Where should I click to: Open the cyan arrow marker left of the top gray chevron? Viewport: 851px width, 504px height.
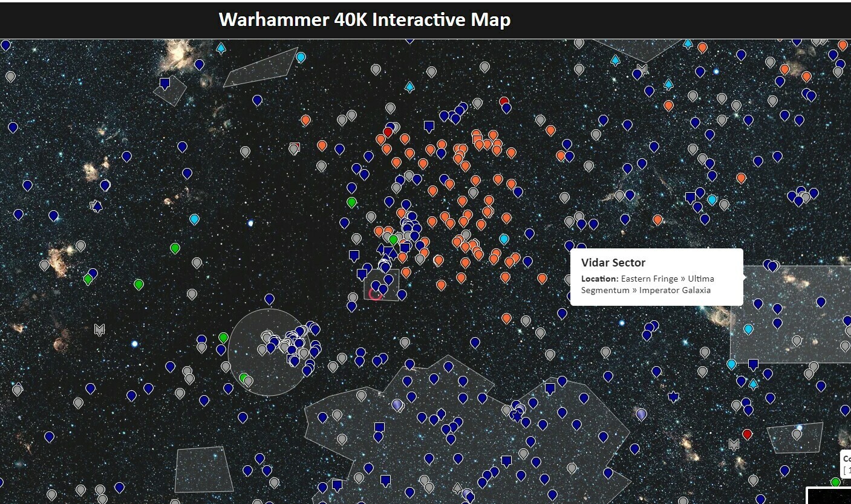click(615, 60)
